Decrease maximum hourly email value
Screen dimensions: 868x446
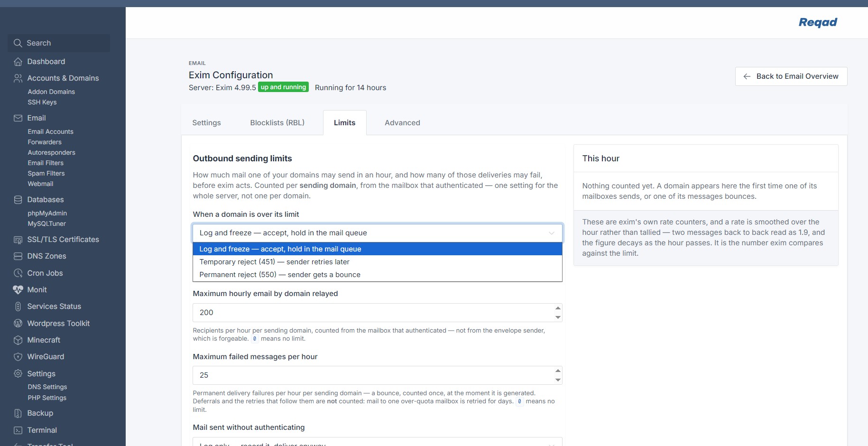click(x=558, y=317)
